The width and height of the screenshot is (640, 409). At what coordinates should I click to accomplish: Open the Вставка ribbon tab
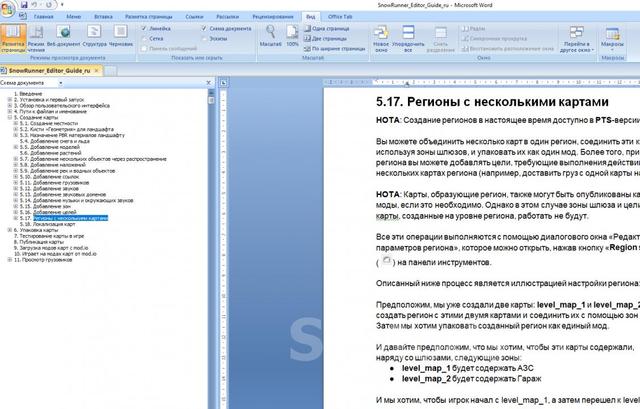[x=103, y=17]
